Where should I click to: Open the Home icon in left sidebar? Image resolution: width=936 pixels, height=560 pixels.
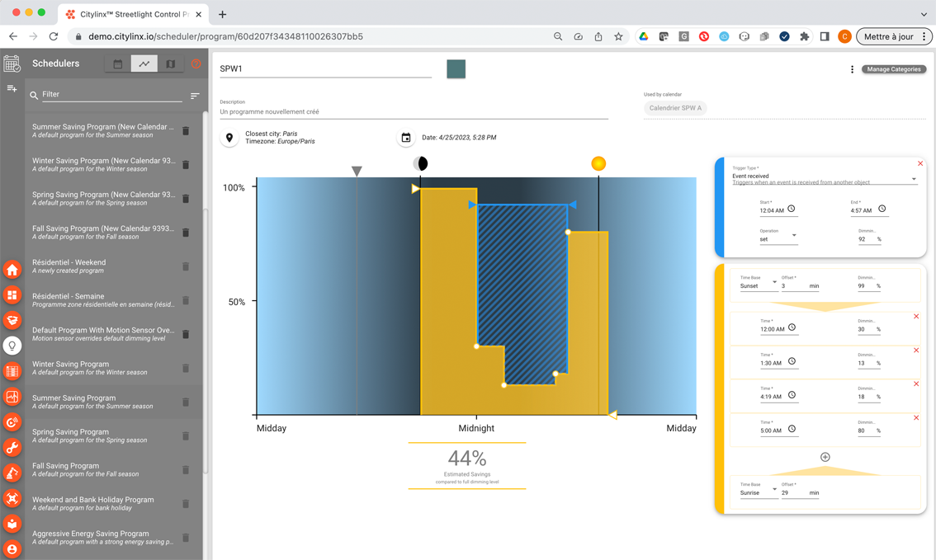pyautogui.click(x=12, y=270)
